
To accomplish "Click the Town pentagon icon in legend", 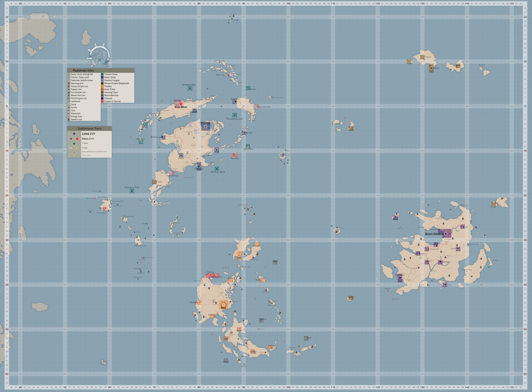I will [x=74, y=144].
